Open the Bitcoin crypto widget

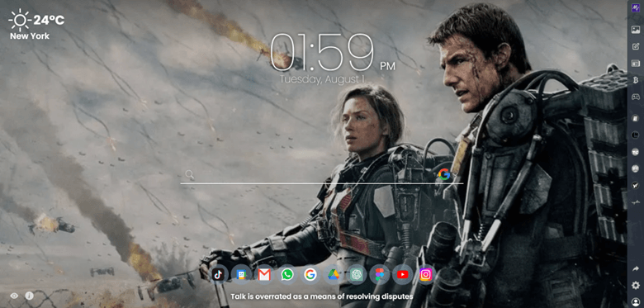tap(636, 80)
